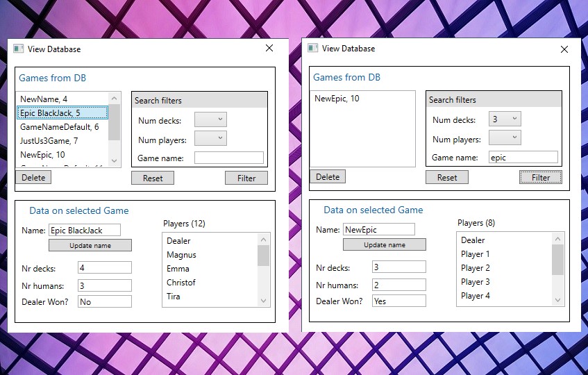Click Delete button in right window
The image size is (588, 375).
click(x=328, y=176)
